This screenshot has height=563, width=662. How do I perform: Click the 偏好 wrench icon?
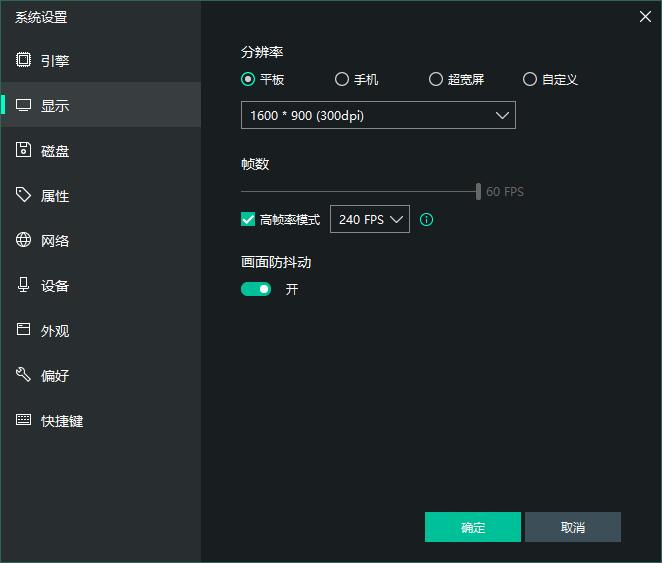coord(23,375)
